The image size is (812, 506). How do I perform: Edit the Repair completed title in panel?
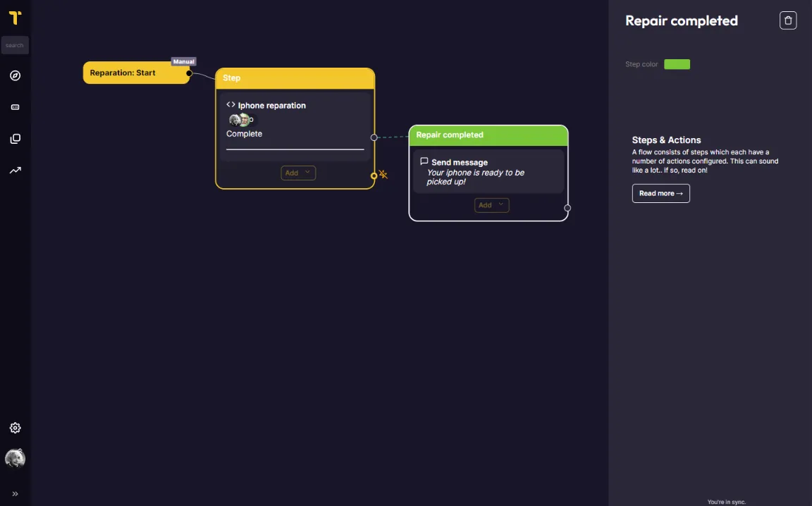[682, 20]
